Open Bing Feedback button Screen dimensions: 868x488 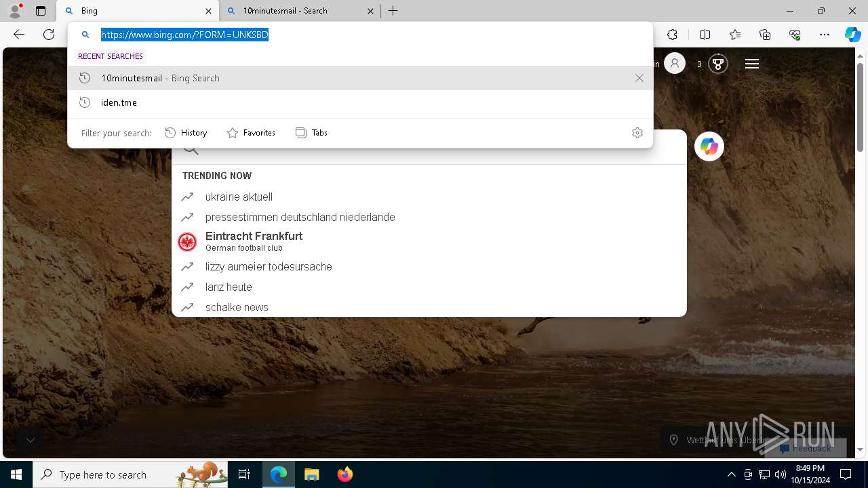[806, 448]
